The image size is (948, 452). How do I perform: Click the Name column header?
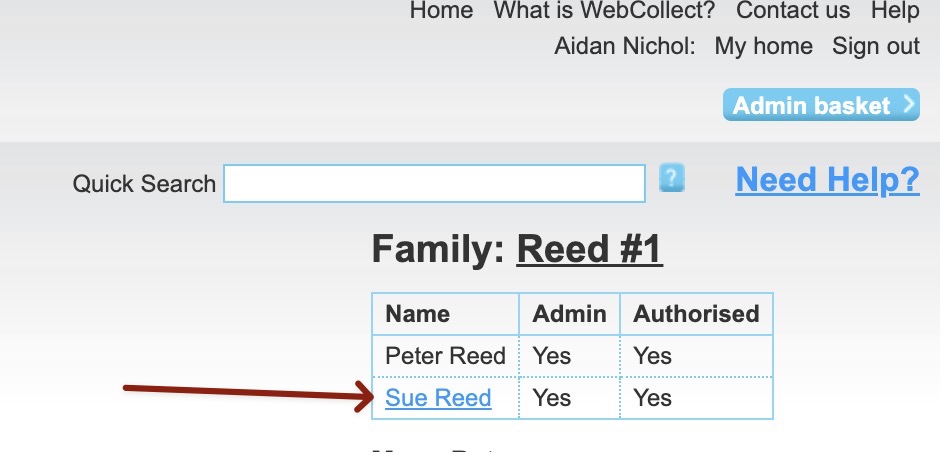click(418, 314)
